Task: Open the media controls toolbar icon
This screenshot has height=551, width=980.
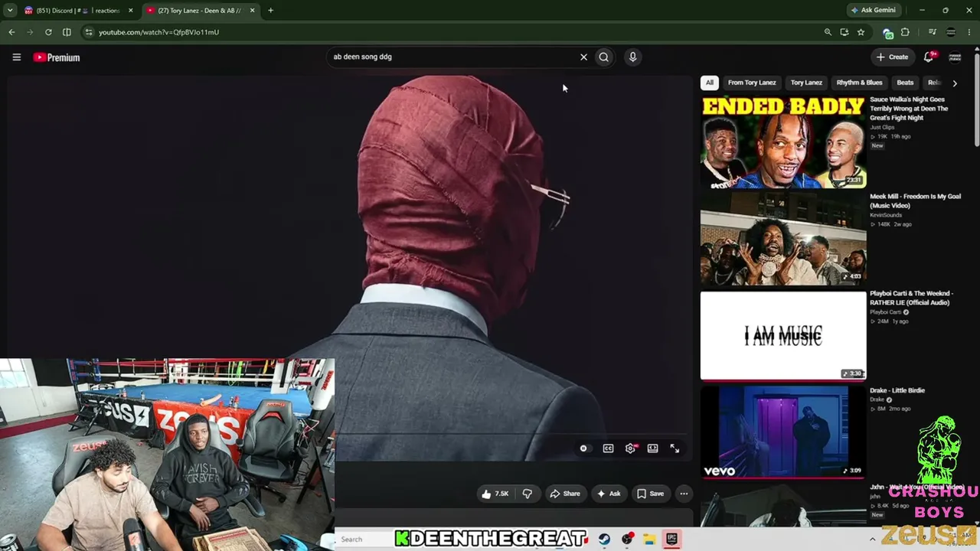Action: tap(932, 32)
